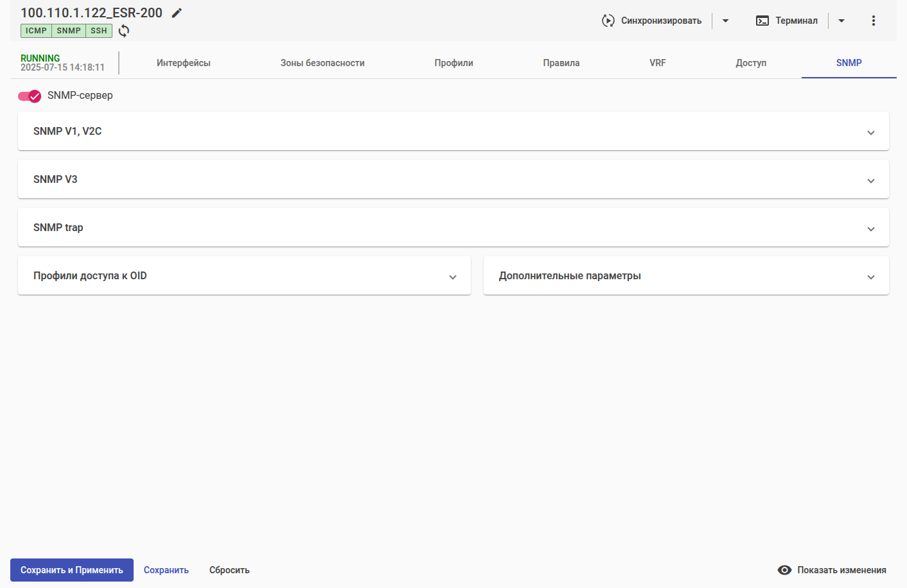This screenshot has height=588, width=907.
Task: Click the terminal console icon
Action: 762,21
